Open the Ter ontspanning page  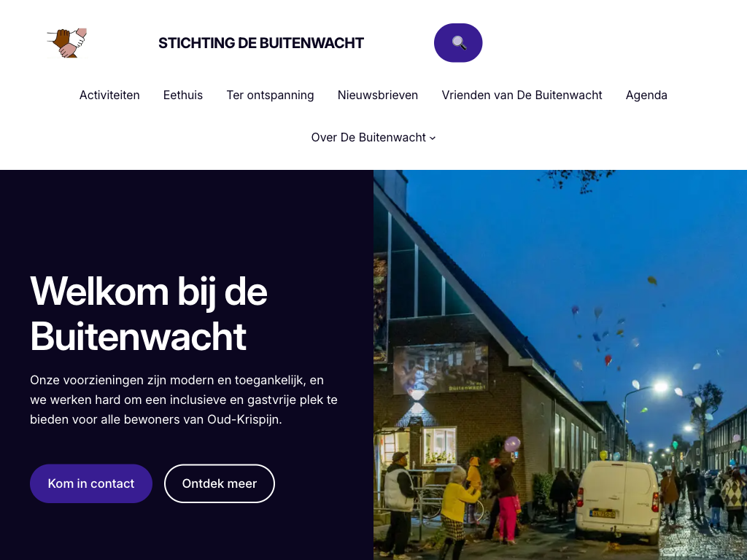coord(270,96)
